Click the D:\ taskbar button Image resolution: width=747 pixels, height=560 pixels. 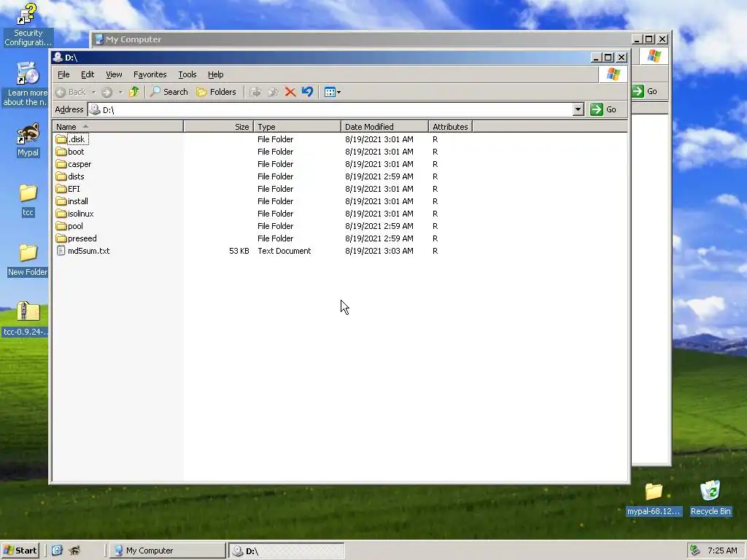[286, 551]
